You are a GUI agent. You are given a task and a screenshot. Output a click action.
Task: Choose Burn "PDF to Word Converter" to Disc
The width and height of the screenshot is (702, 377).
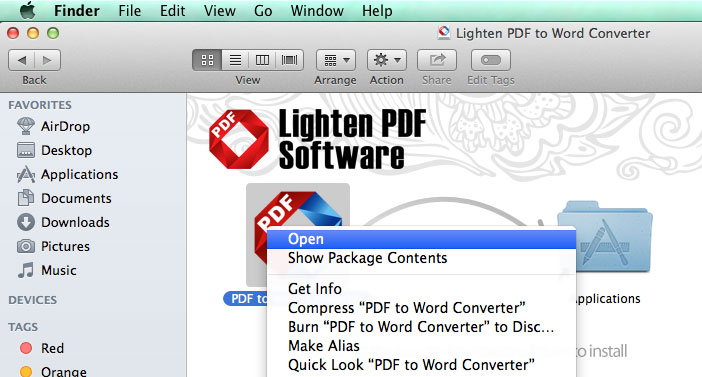click(421, 327)
